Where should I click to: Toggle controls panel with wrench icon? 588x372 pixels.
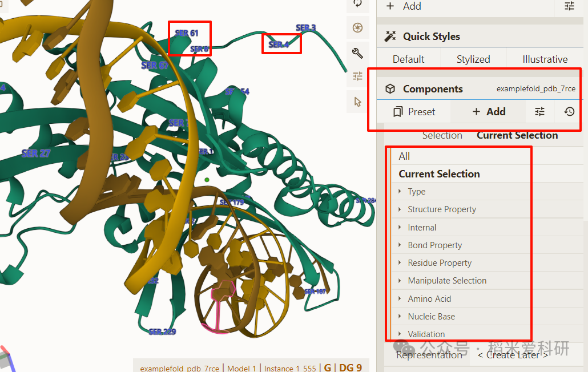358,53
